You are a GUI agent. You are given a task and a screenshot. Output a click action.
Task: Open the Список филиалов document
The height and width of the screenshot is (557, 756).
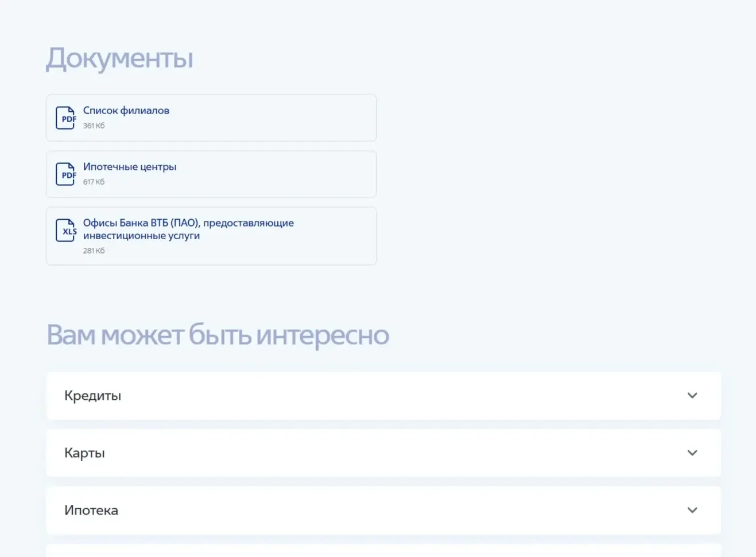[211, 118]
